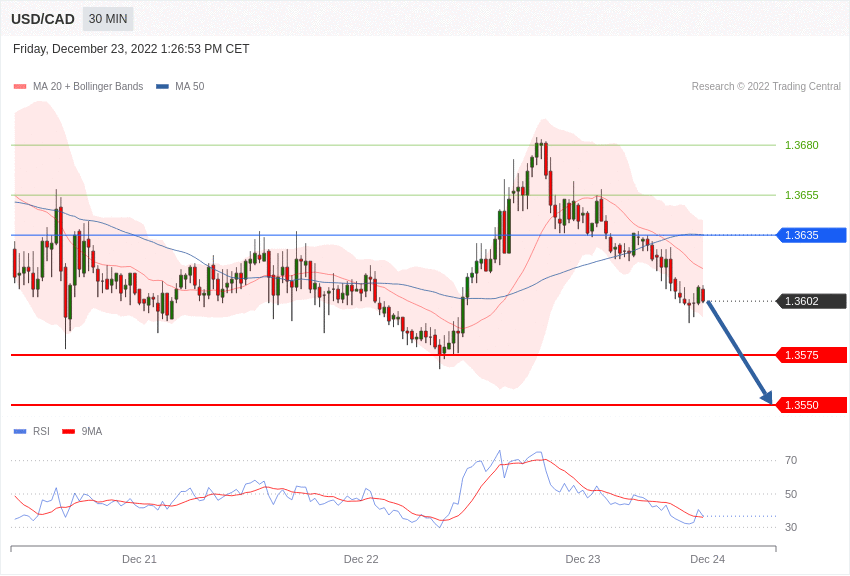This screenshot has height=576, width=850.
Task: Click the MA 50 legend label
Action: pos(190,87)
